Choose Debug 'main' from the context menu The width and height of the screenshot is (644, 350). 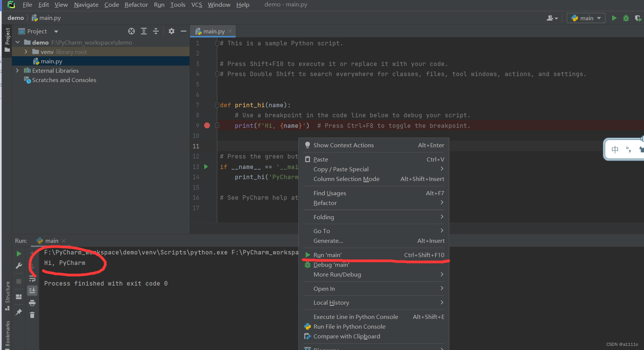(x=331, y=265)
